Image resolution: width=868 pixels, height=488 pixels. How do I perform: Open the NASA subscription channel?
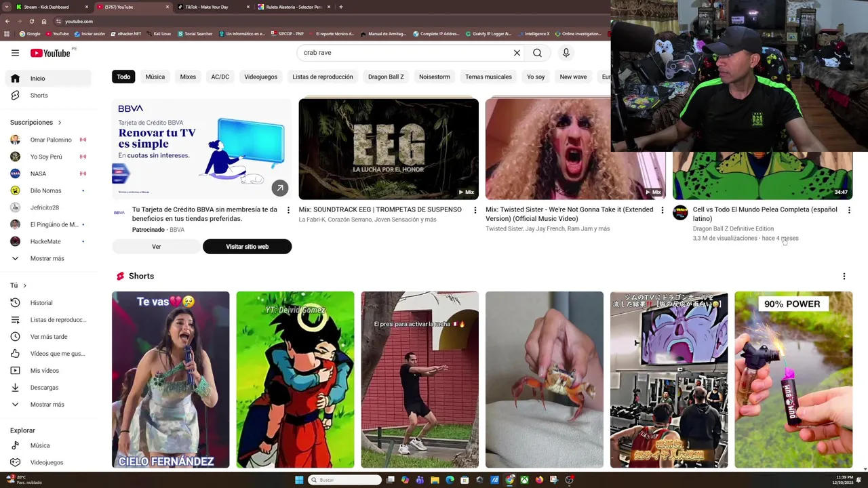(47, 174)
